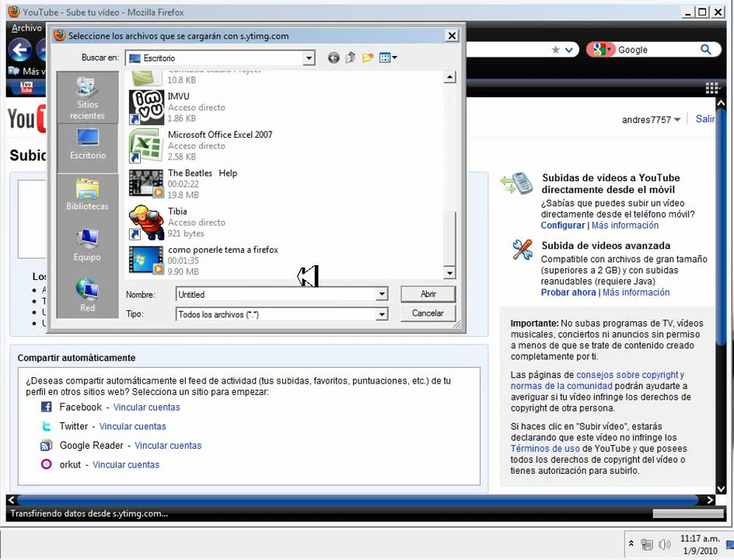Open Equipo in the places sidebar
The width and height of the screenshot is (734, 560).
[x=87, y=245]
